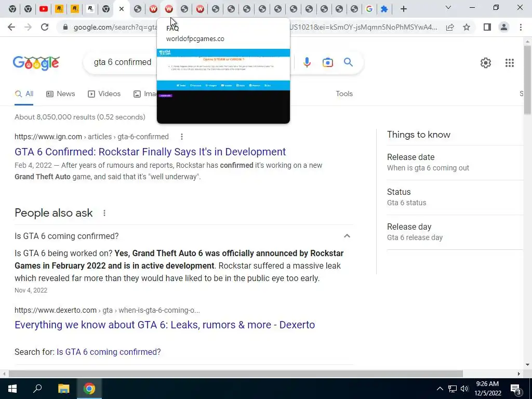532x399 pixels.
Task: Open Windows taskbar search
Action: (37, 389)
